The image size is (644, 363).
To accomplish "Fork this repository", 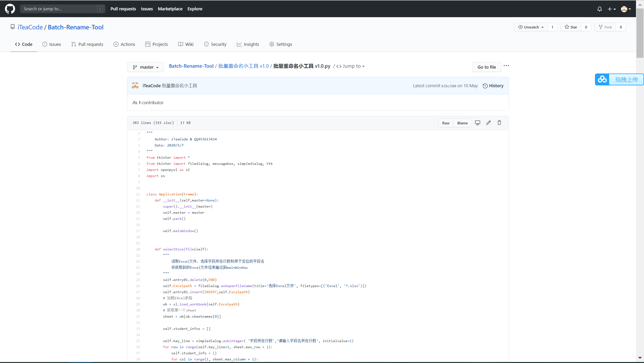I will click(x=605, y=27).
